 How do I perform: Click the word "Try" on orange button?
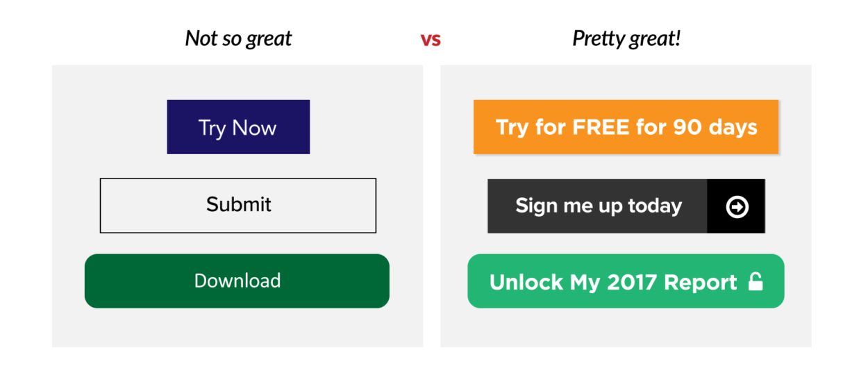512,128
